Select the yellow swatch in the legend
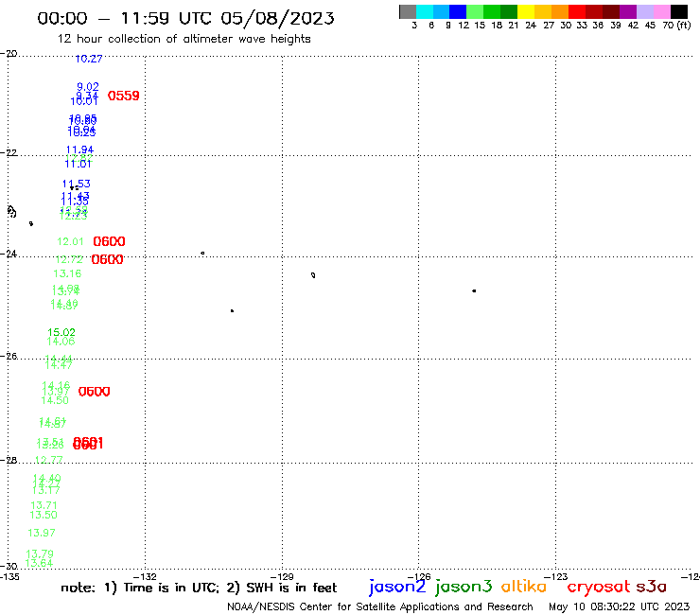Viewport: 700px width, 615px height. 526,11
